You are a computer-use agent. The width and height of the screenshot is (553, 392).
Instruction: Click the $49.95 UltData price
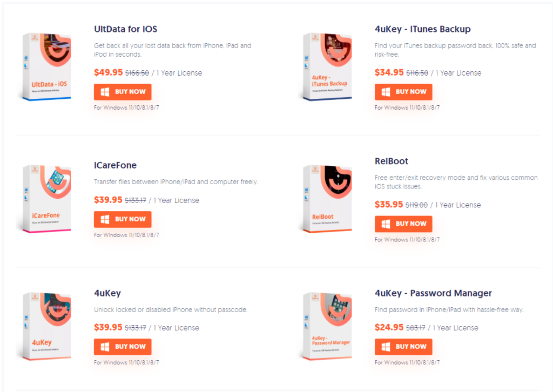pos(108,72)
